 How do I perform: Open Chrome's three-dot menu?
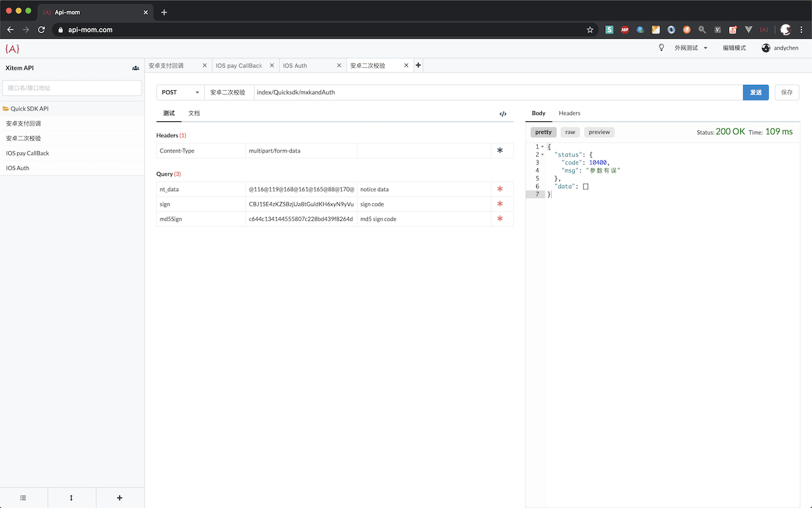point(802,30)
